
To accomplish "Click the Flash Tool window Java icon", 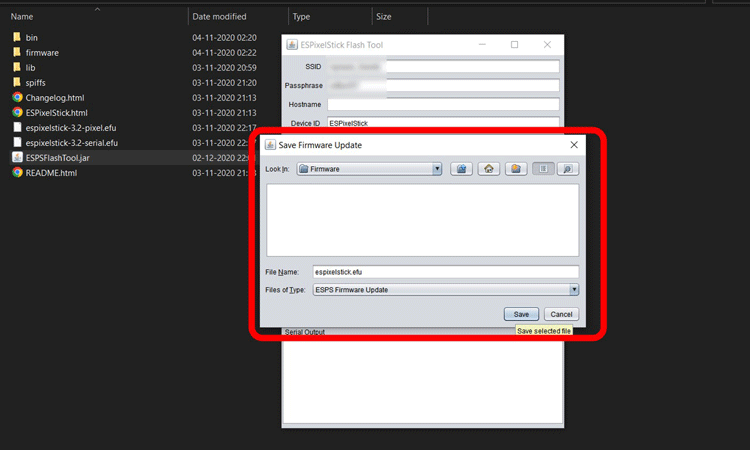I will coord(292,44).
